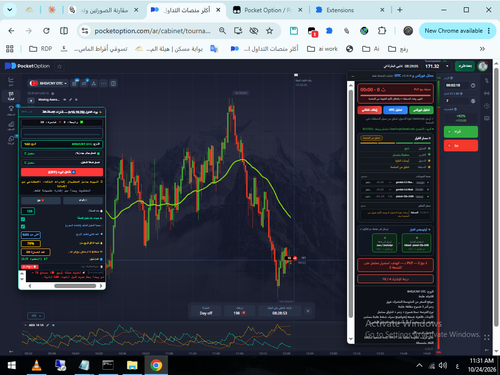Close the bottom tournament info bar
The height and width of the screenshot is (375, 500).
pos(308,311)
